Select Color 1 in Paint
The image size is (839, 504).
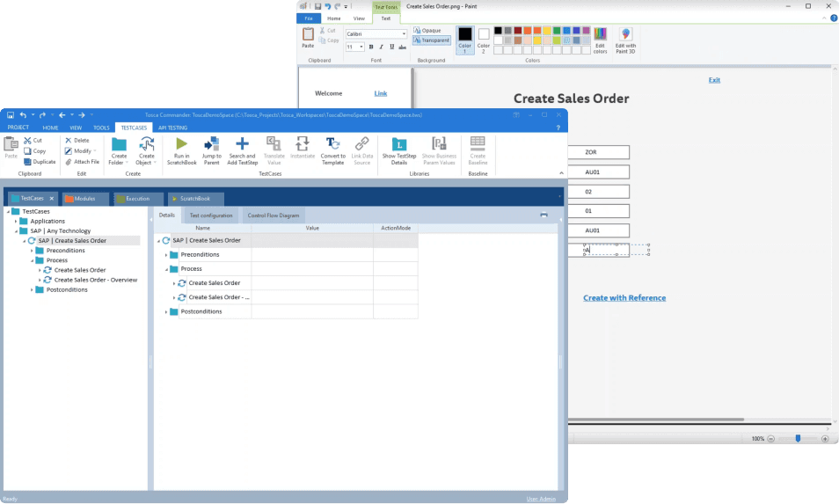465,40
